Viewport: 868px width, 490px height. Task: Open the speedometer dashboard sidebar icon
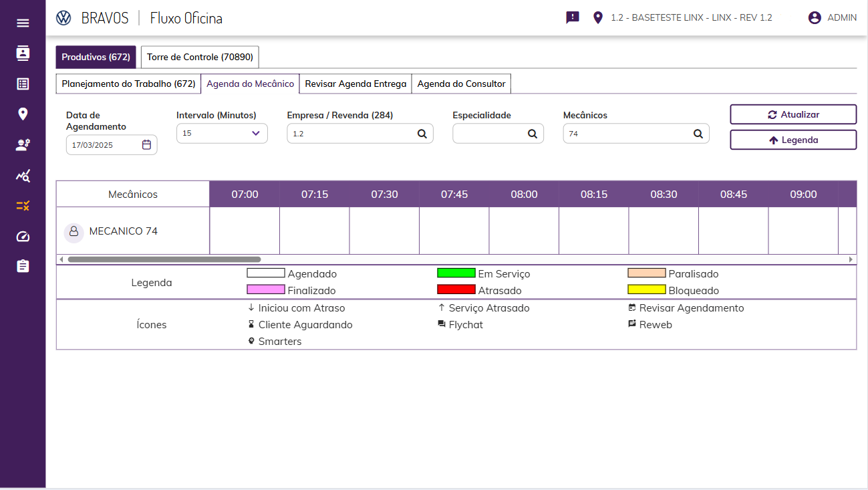23,237
